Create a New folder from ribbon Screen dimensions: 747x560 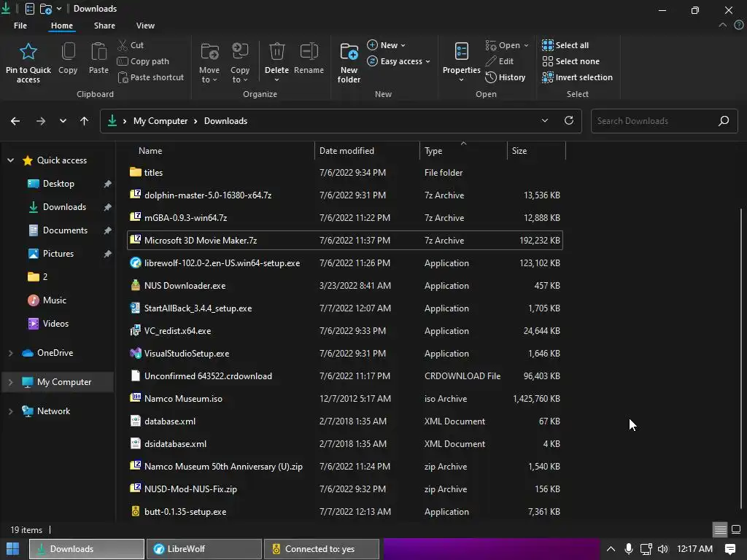click(x=349, y=63)
